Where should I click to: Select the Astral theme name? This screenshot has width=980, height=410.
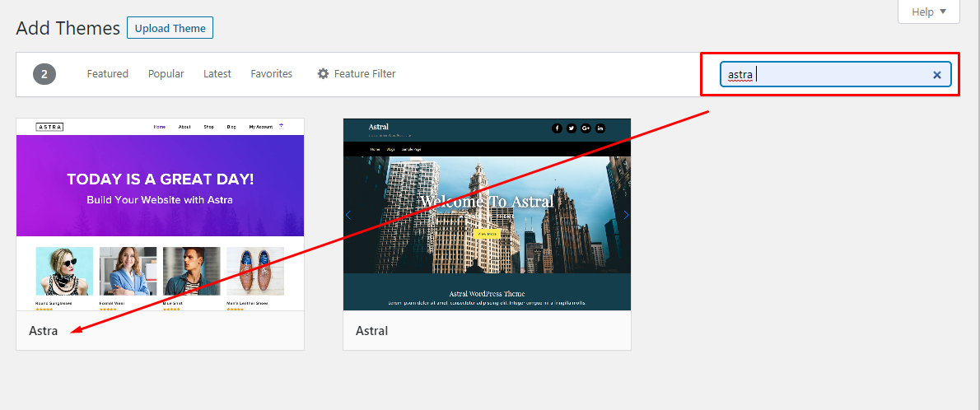pyautogui.click(x=372, y=331)
